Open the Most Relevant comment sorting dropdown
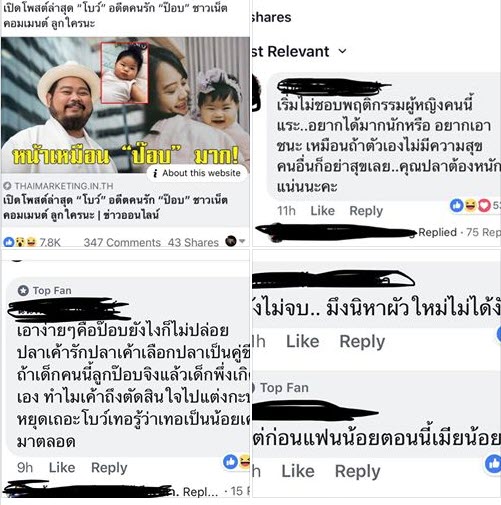This screenshot has height=505, width=501. pos(299,52)
